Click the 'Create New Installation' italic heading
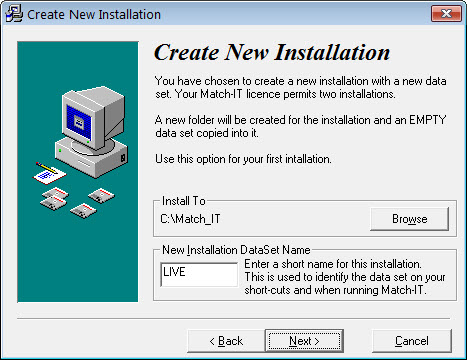 coord(272,52)
